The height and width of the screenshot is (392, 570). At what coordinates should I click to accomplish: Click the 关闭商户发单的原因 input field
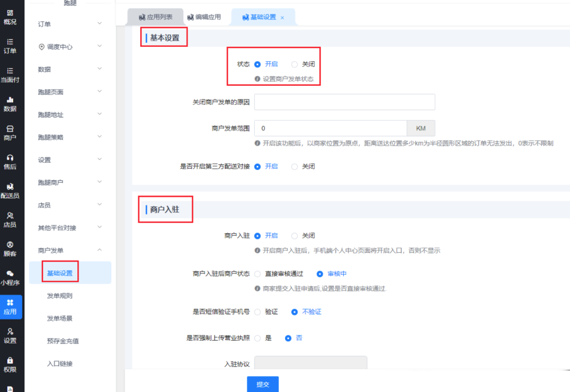pyautogui.click(x=344, y=102)
